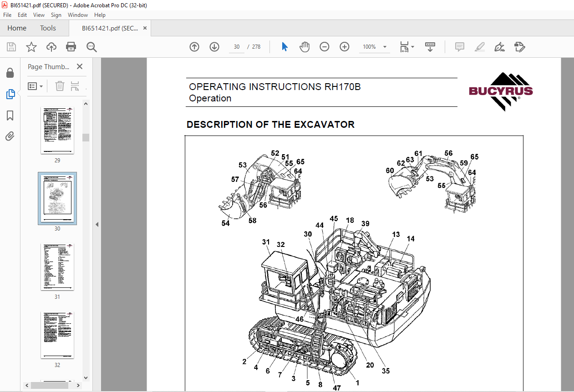Viewport: 574px width, 392px height.
Task: Toggle the Page Thumbnails sidebar icon
Action: [10, 94]
